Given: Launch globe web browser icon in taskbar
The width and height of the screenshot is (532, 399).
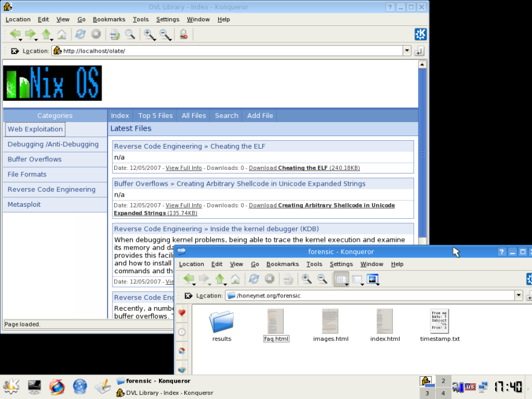Looking at the screenshot, I should [80, 386].
